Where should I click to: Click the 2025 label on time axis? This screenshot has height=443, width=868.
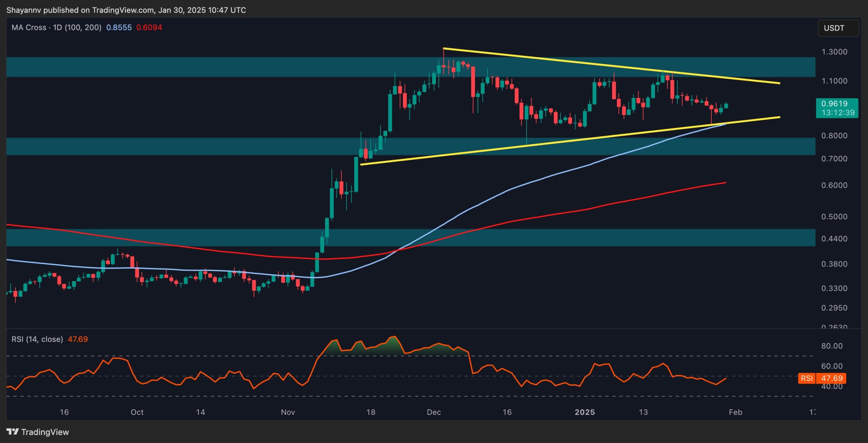coord(585,412)
